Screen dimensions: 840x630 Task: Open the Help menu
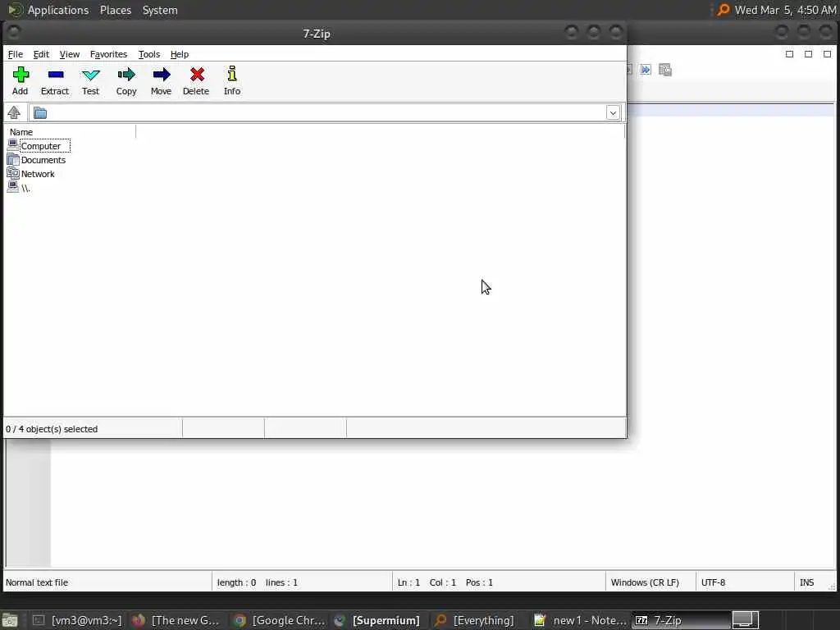(x=180, y=54)
